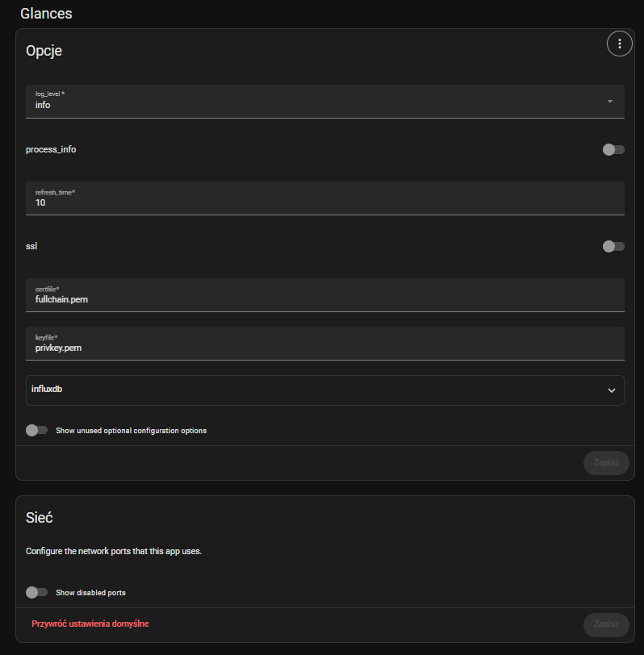Toggle the process_info switch
Image resolution: width=644 pixels, height=655 pixels.
[x=613, y=149]
